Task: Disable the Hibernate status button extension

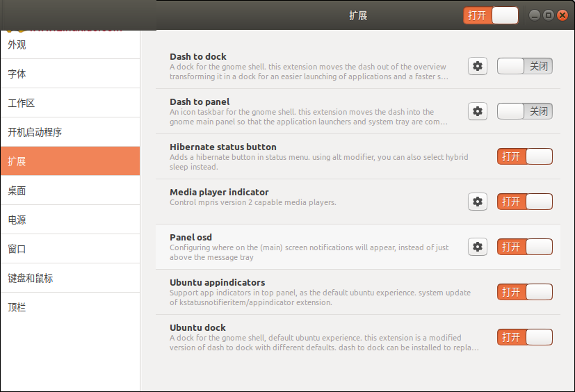Action: [524, 156]
